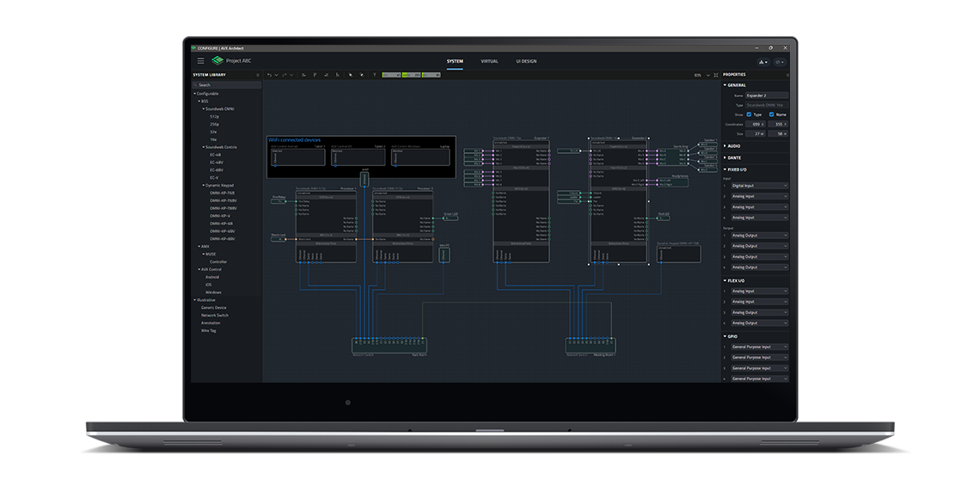Image resolution: width=980 pixels, height=492 pixels.
Task: Open the 83% zoom level dropdown
Action: tap(707, 75)
